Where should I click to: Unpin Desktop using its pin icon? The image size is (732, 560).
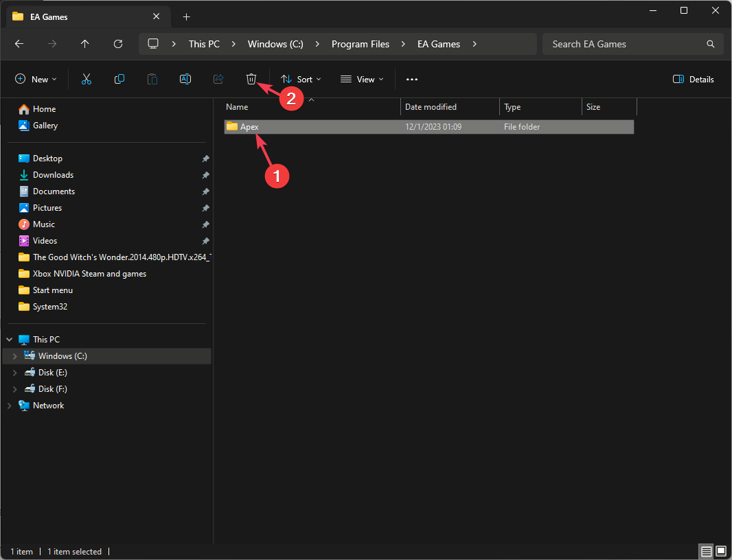point(205,159)
